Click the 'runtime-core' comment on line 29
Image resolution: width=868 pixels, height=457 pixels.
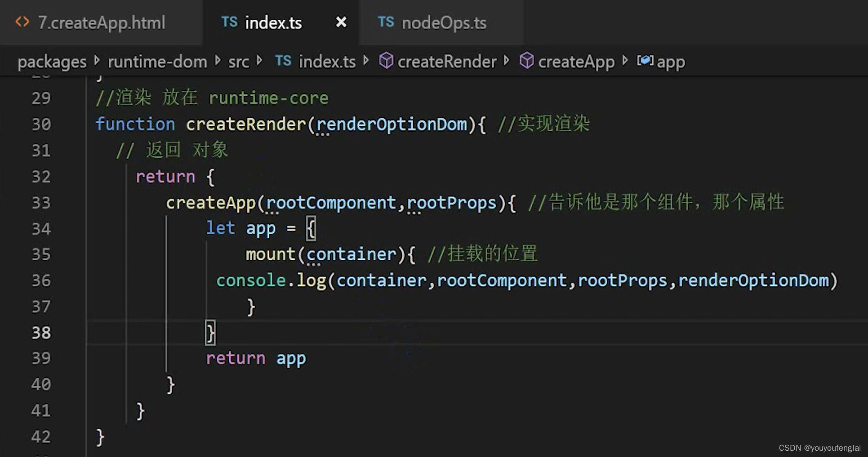(x=269, y=98)
